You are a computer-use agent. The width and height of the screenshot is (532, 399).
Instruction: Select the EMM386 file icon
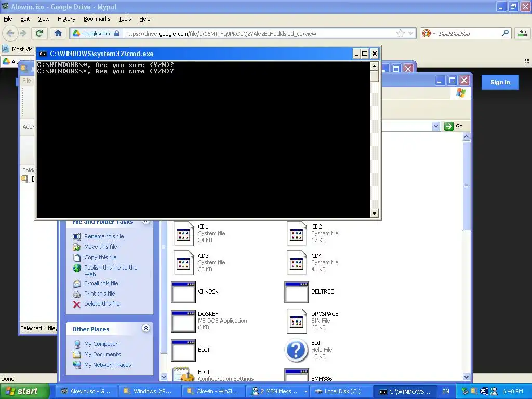[x=297, y=375]
